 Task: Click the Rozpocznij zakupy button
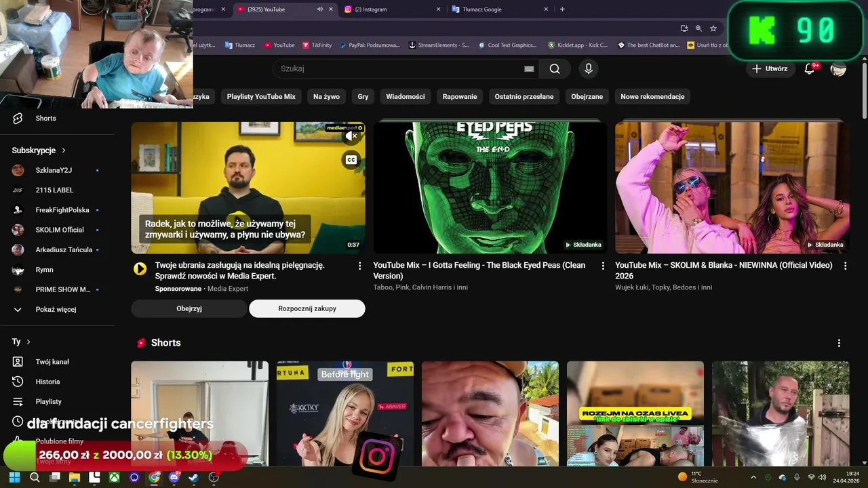click(x=307, y=308)
